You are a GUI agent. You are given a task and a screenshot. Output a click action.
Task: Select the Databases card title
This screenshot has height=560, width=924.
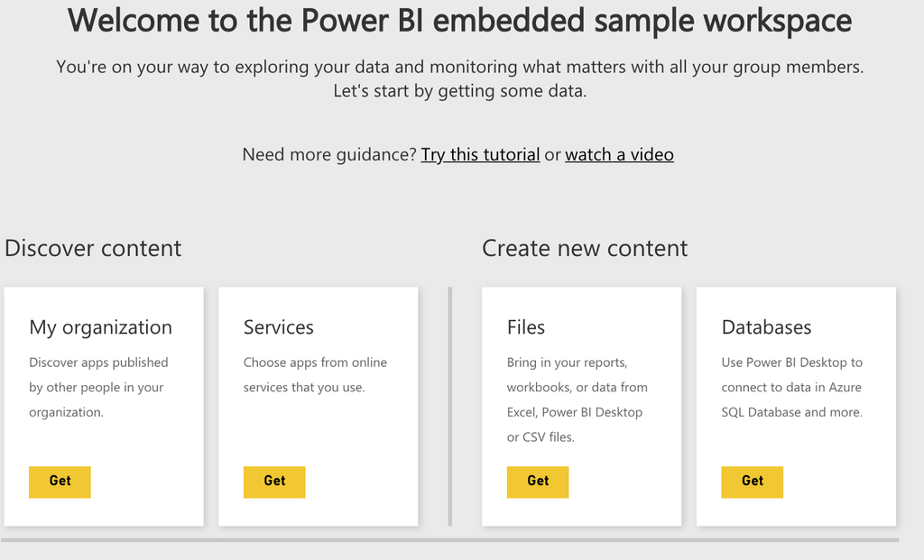766,326
